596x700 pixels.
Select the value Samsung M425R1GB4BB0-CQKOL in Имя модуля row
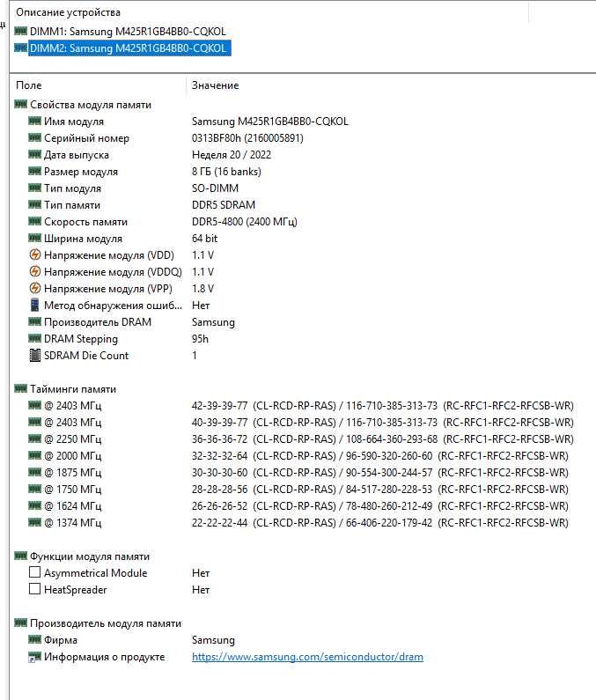point(269,121)
